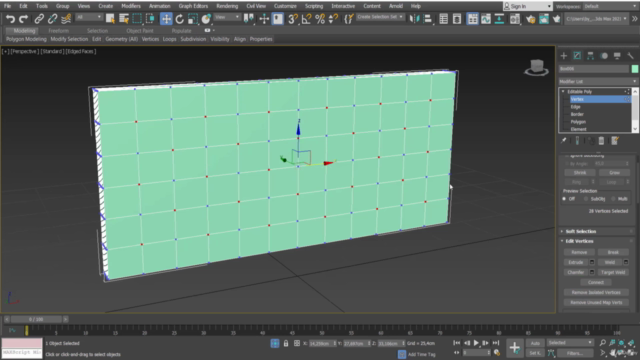Activate the Select and Scale tool
The width and height of the screenshot is (640, 360).
tap(193, 19)
